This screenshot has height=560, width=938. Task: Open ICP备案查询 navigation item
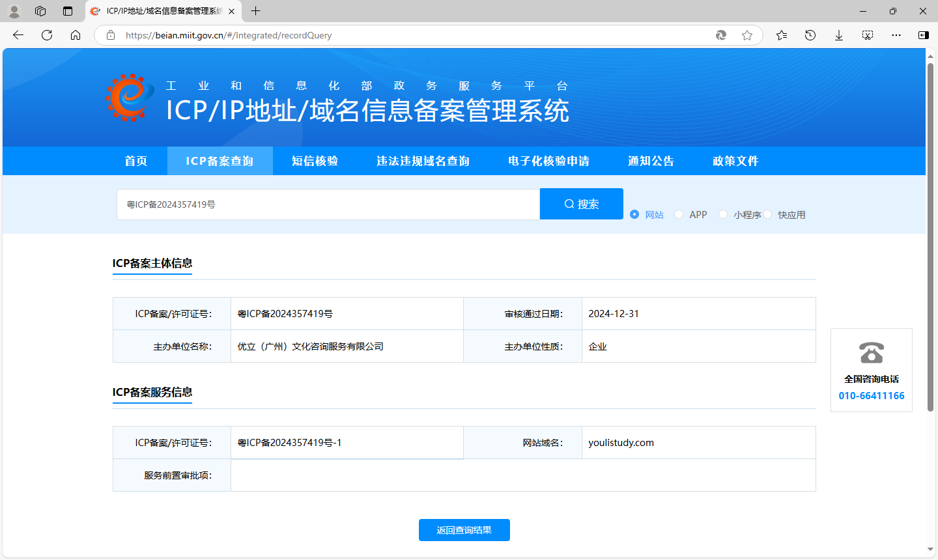tap(220, 161)
